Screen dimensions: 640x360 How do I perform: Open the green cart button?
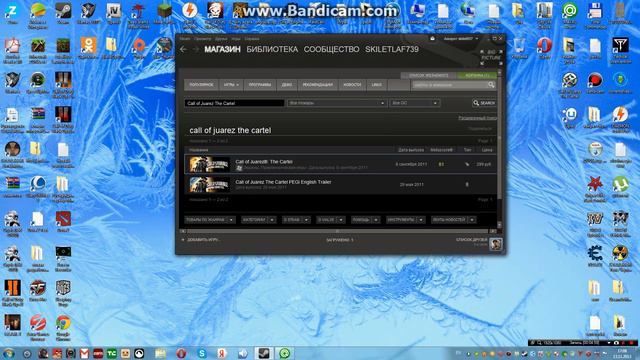pos(477,76)
